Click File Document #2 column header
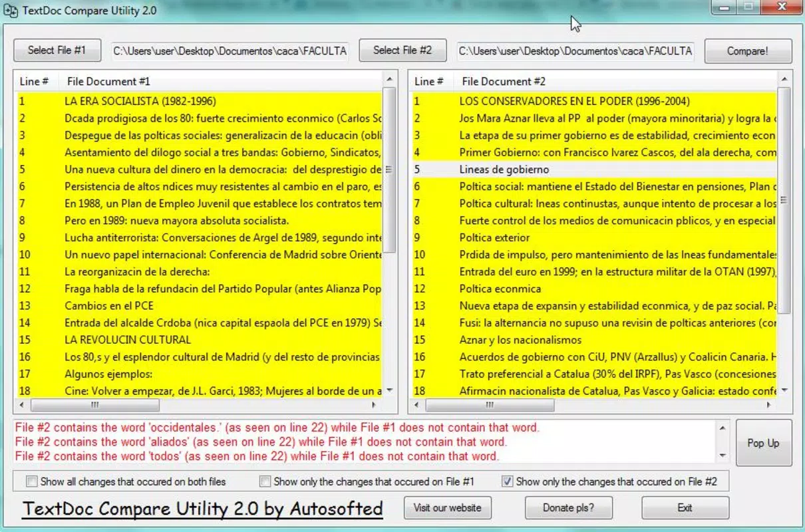The height and width of the screenshot is (532, 805). tap(615, 81)
